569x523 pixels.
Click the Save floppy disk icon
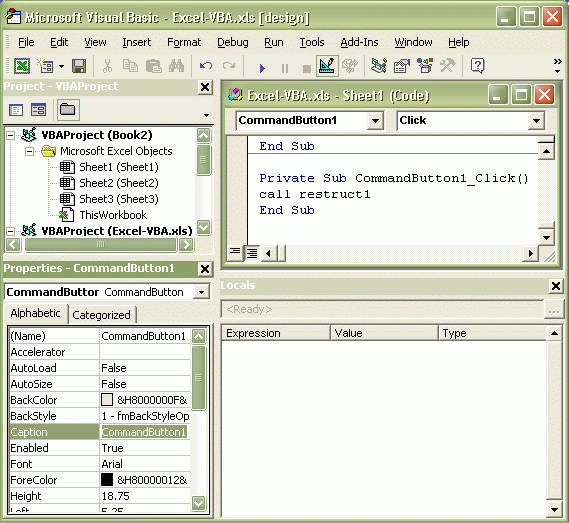[79, 66]
